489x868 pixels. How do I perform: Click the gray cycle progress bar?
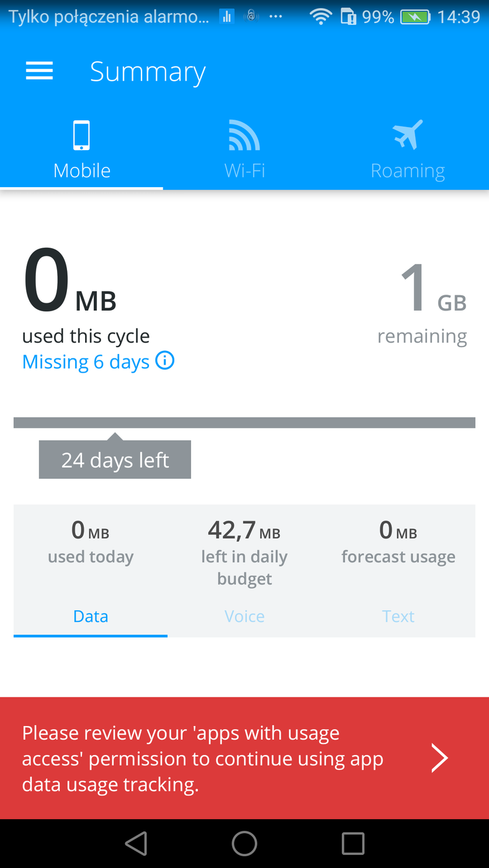pyautogui.click(x=244, y=423)
